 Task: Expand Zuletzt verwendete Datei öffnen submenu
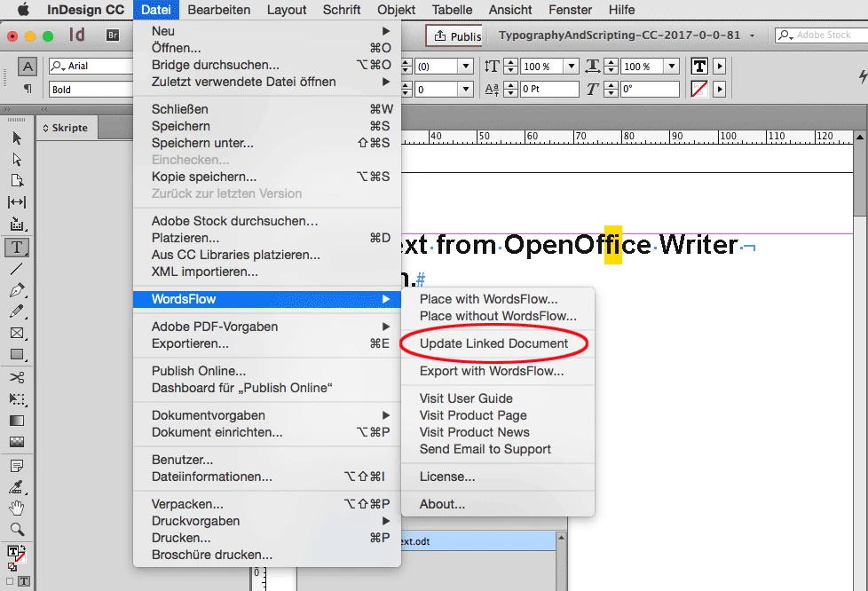tap(267, 82)
